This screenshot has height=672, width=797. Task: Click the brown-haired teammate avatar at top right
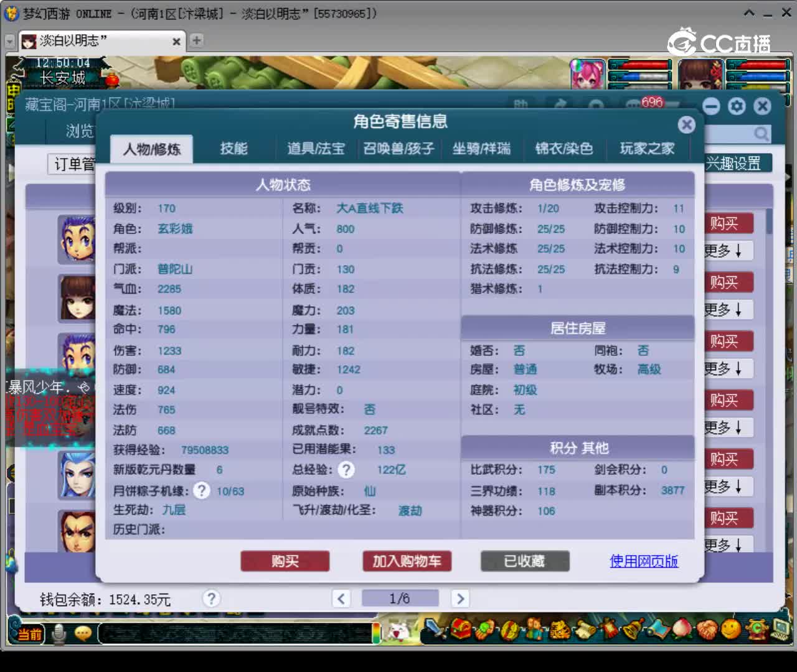[x=700, y=75]
